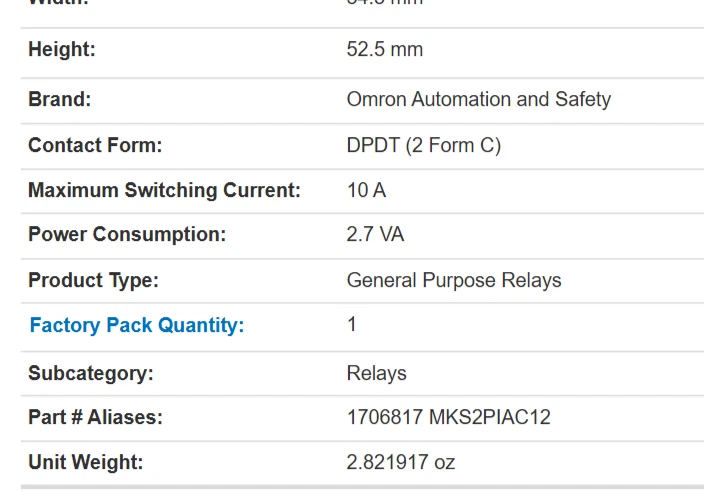Click the Part # Aliases label

pyautogui.click(x=95, y=417)
